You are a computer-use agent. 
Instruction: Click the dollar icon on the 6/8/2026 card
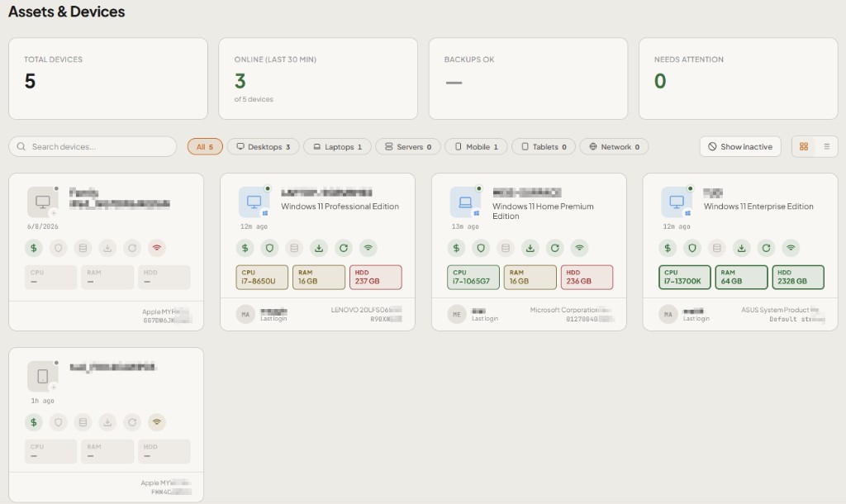tap(33, 248)
